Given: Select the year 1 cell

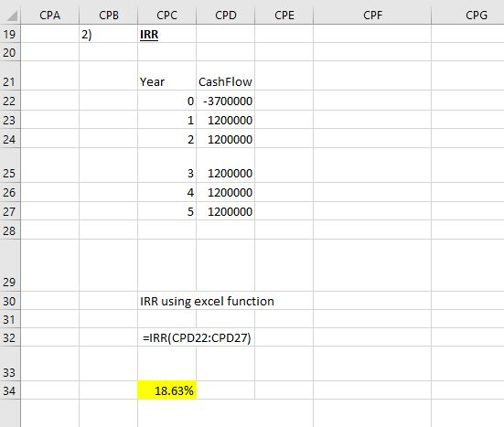Looking at the screenshot, I should [166, 120].
